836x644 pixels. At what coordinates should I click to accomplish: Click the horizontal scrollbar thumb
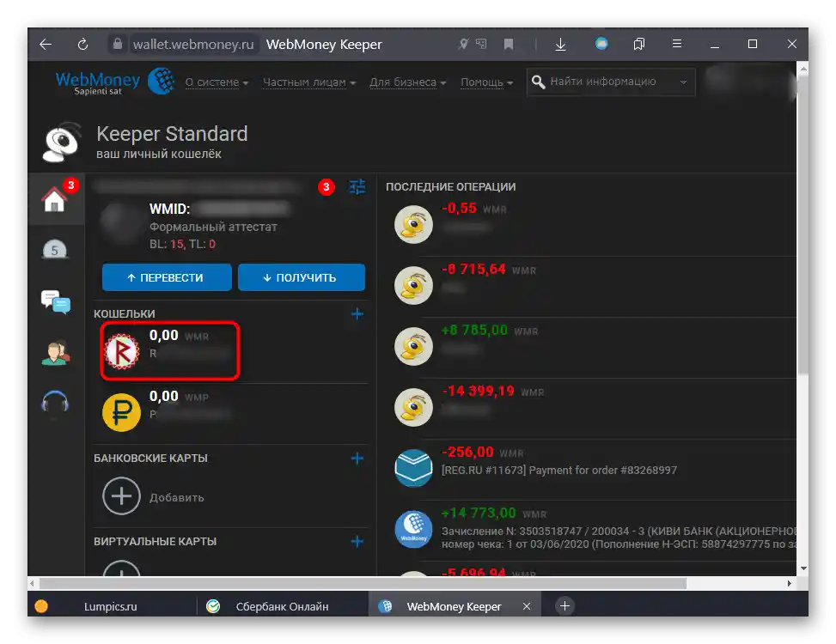coord(363,583)
